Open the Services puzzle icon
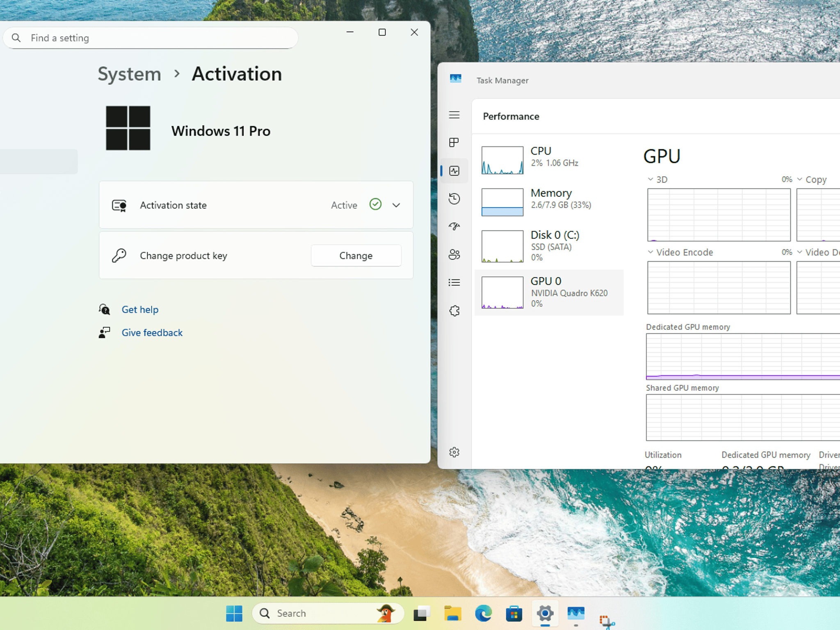The width and height of the screenshot is (840, 630). [454, 310]
